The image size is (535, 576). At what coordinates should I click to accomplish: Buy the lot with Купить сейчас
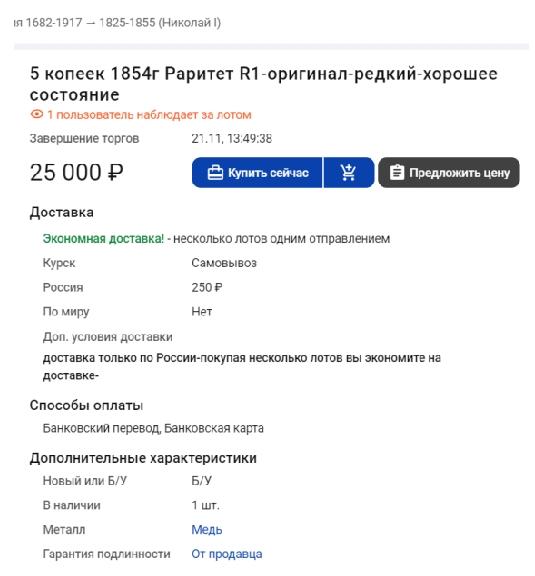(x=257, y=173)
